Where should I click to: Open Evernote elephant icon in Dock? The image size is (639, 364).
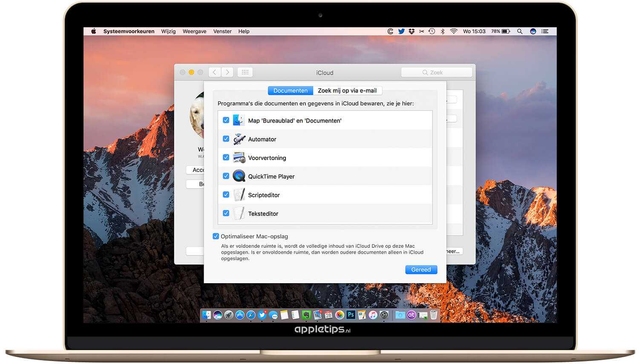[306, 315]
